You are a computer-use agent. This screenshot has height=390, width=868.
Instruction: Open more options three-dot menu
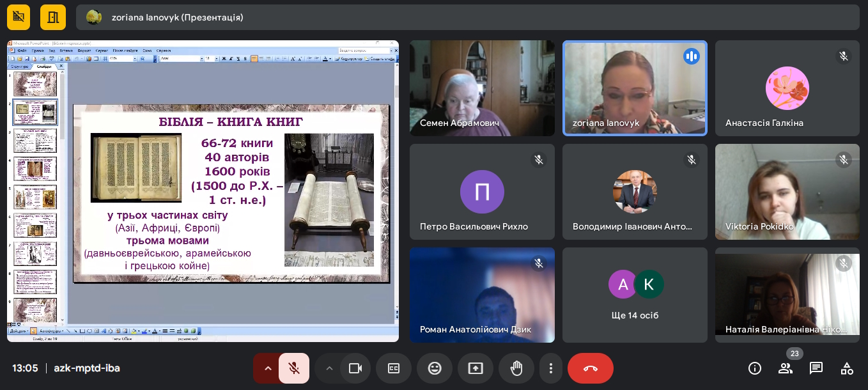[x=550, y=368]
